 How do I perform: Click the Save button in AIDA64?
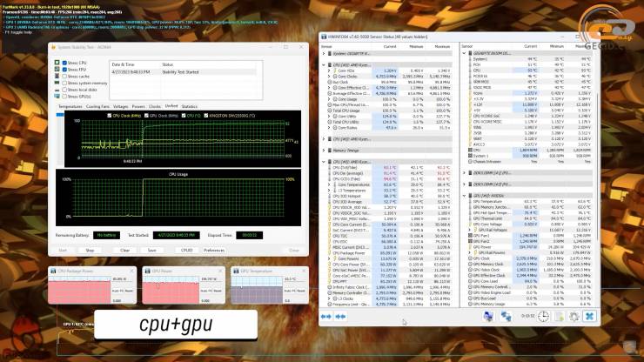click(x=151, y=251)
